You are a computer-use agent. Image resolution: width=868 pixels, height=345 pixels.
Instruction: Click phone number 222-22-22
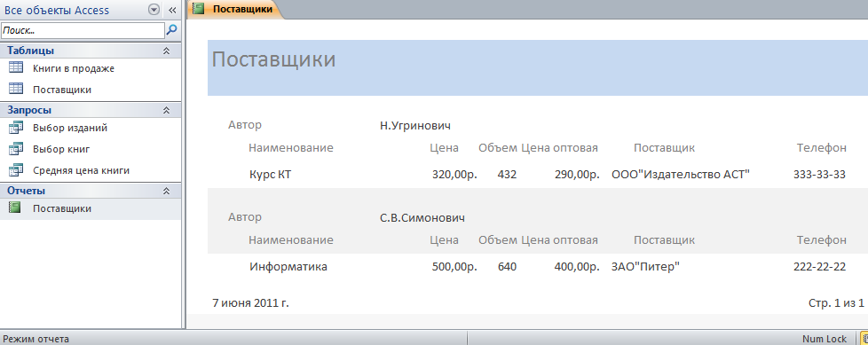[820, 266]
